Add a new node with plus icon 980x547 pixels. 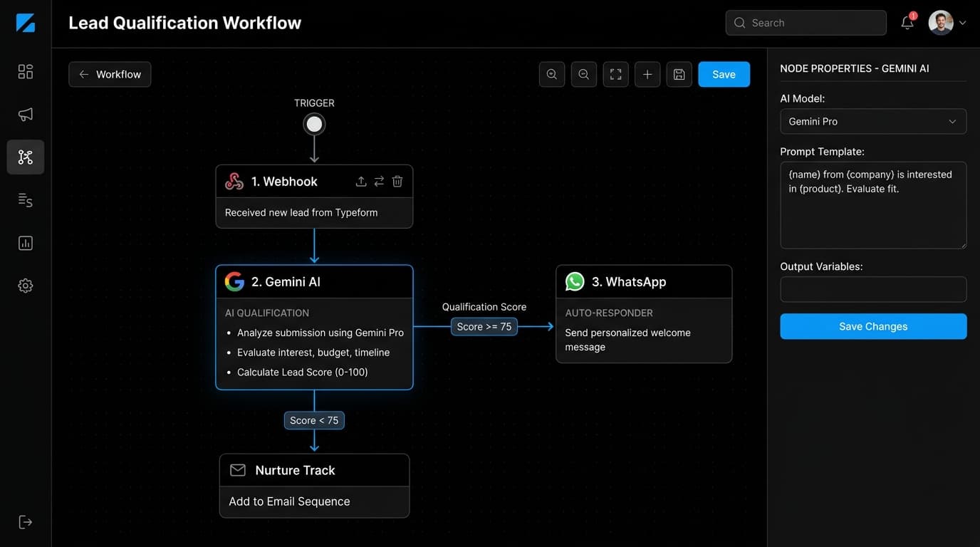pyautogui.click(x=647, y=74)
